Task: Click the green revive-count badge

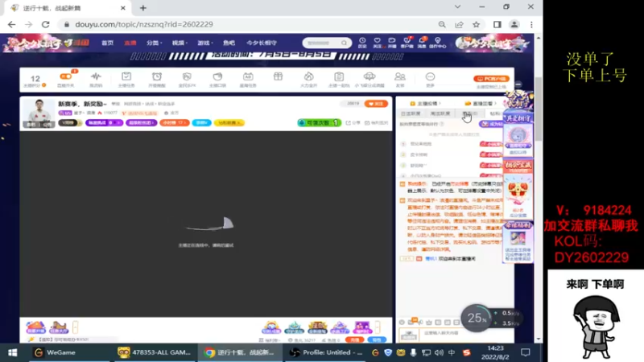Action: click(319, 123)
